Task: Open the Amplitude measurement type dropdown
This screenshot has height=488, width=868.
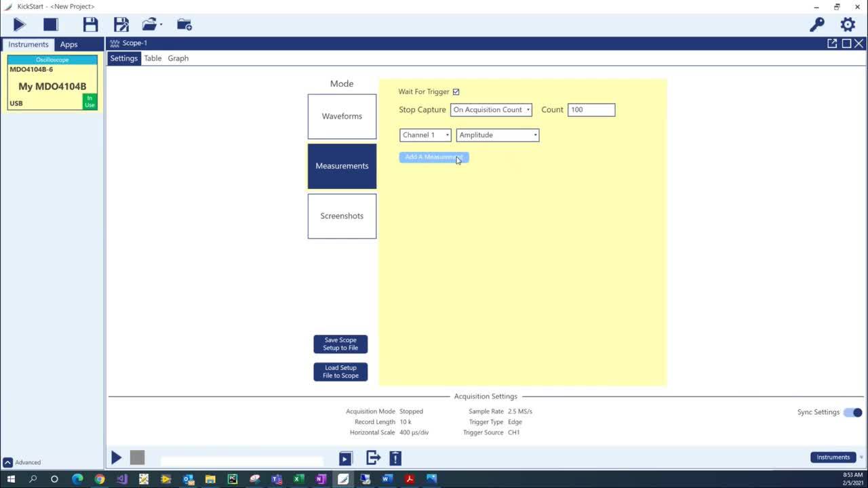Action: [498, 135]
